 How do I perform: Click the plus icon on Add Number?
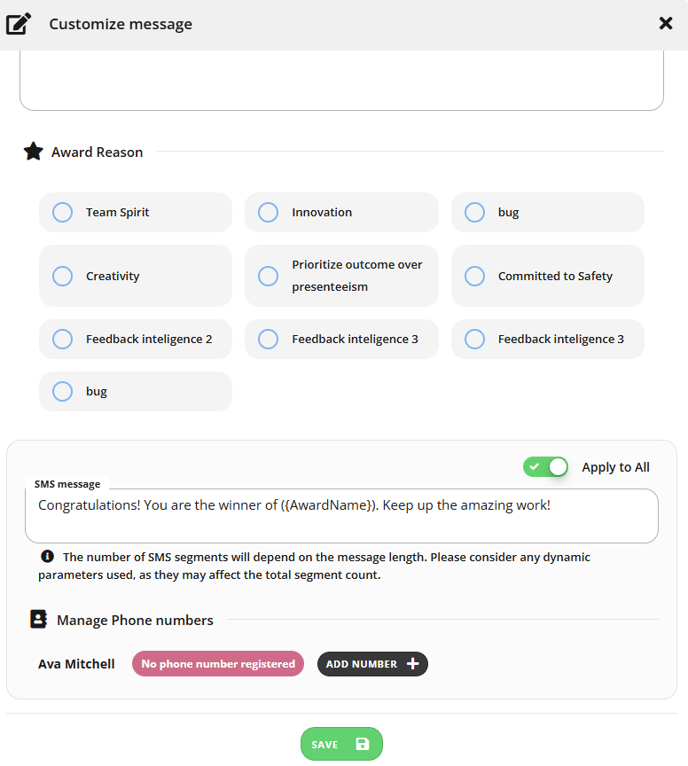pos(413,663)
